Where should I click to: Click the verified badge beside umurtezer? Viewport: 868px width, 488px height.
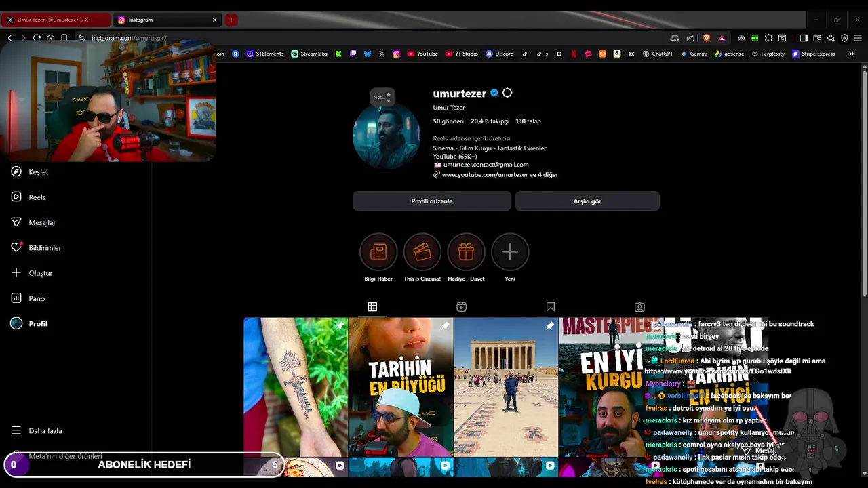pos(494,93)
